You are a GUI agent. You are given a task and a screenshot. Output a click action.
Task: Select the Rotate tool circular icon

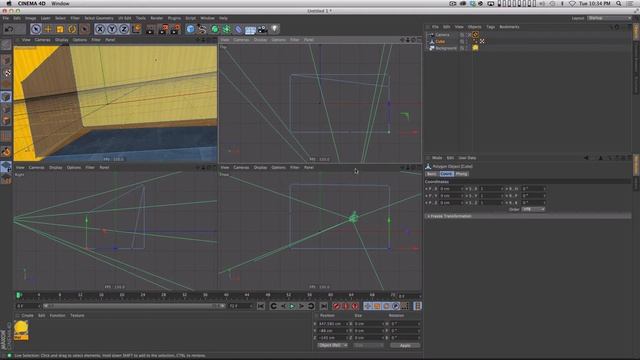tap(72, 29)
